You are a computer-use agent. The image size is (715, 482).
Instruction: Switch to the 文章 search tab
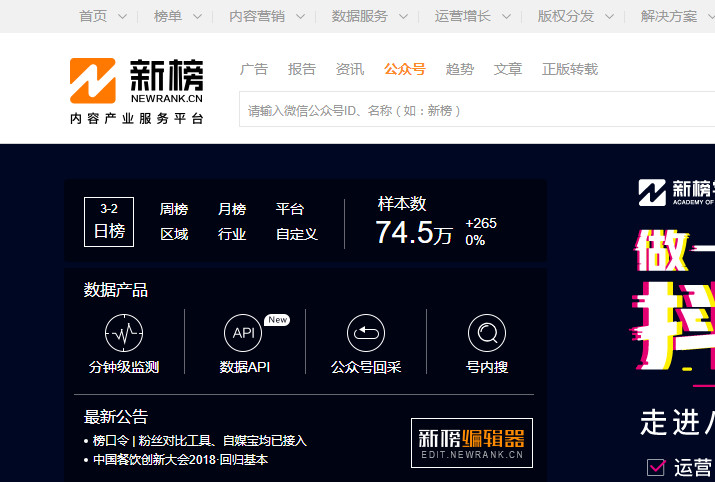[508, 69]
